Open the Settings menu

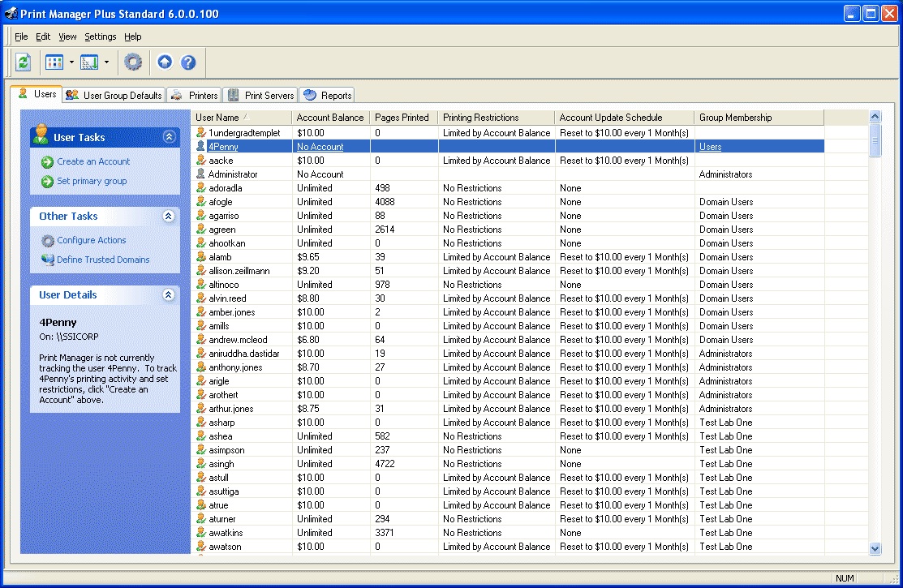pos(101,36)
